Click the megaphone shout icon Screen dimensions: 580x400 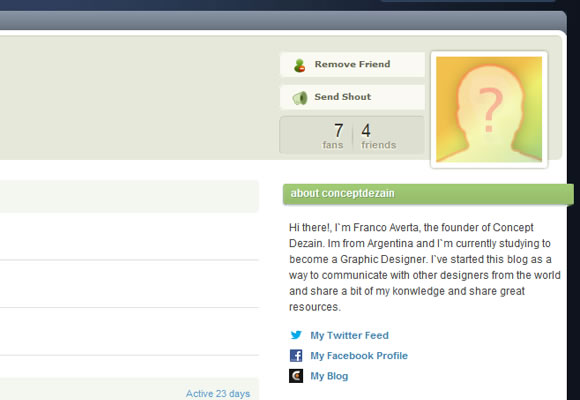point(300,98)
